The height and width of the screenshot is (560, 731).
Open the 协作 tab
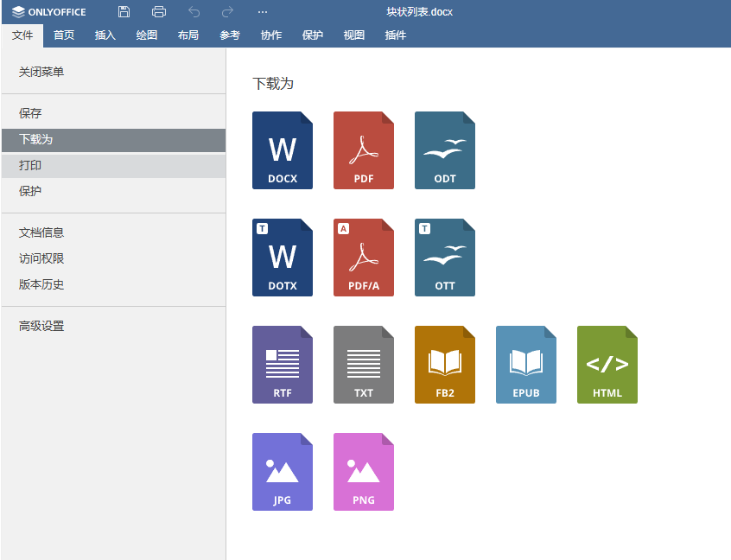(271, 35)
